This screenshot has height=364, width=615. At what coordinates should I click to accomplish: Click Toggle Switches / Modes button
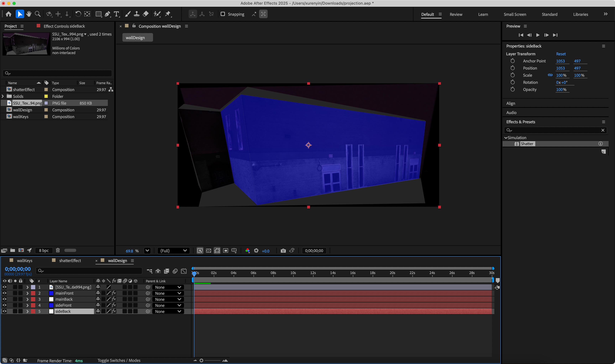pyautogui.click(x=119, y=360)
